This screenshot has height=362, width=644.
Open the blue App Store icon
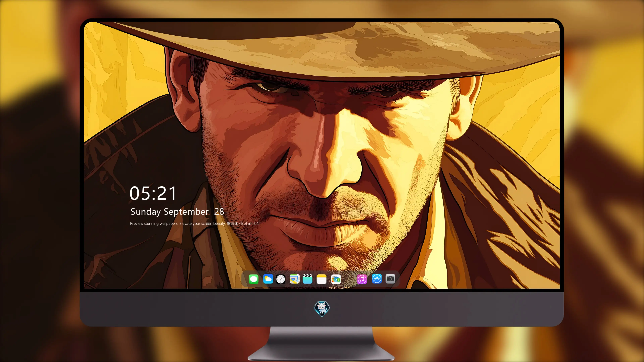click(x=377, y=279)
